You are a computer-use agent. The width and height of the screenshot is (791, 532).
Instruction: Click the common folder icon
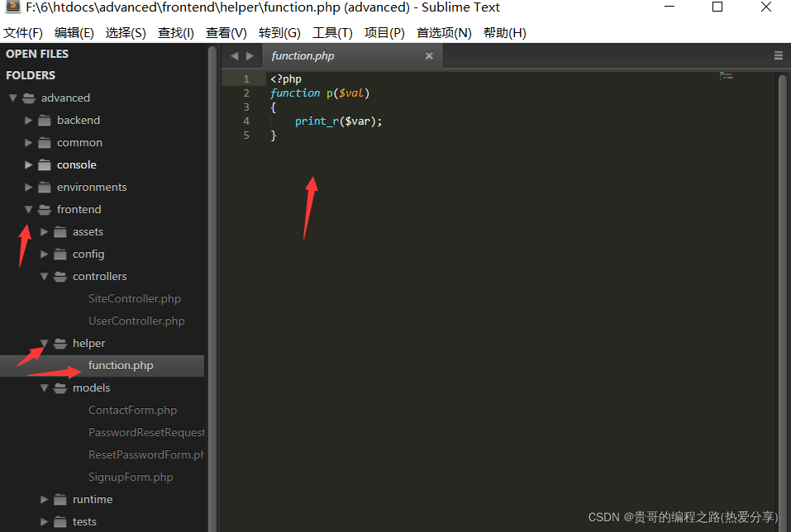pos(45,143)
